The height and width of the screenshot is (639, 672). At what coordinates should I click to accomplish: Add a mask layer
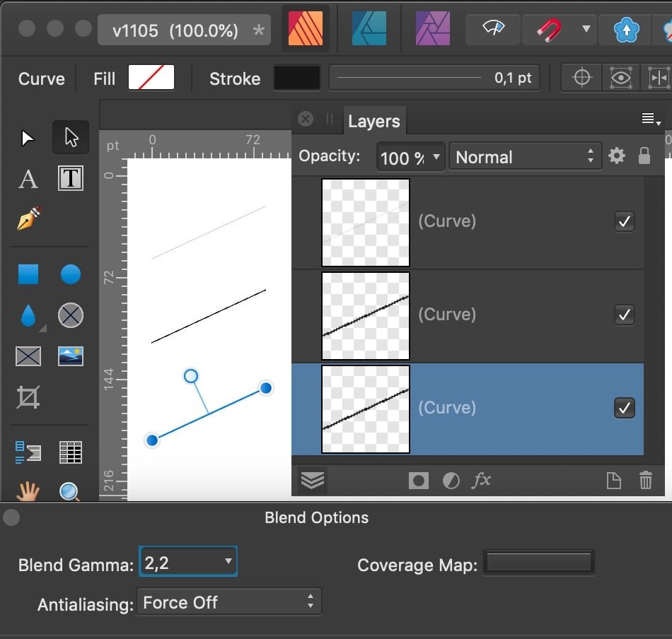pyautogui.click(x=418, y=480)
